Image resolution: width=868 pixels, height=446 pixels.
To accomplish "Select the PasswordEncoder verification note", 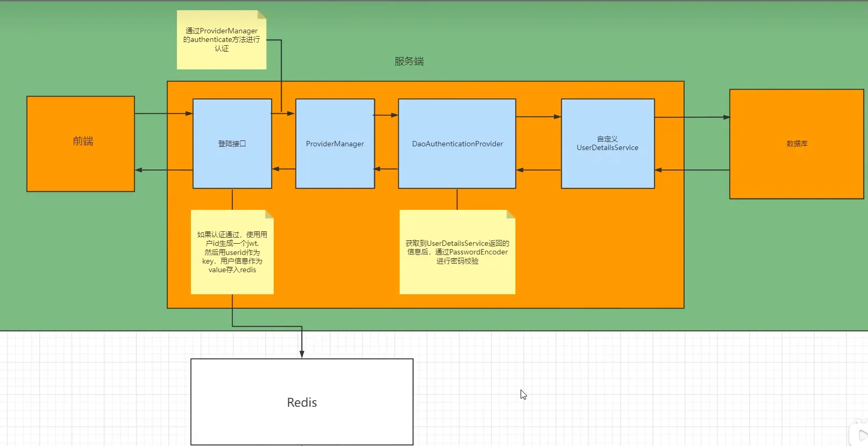I will [x=457, y=252].
